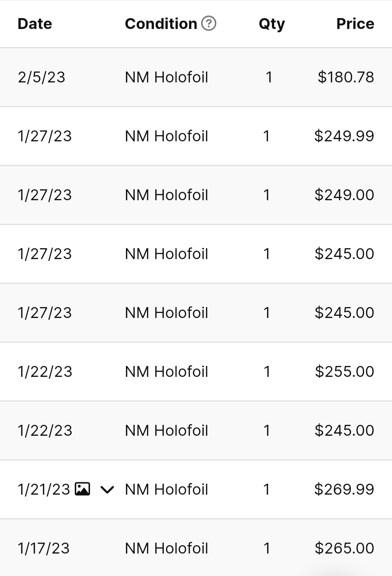Expand the 1/21/23 sale row chevron
This screenshot has height=576, width=392.
(x=107, y=490)
